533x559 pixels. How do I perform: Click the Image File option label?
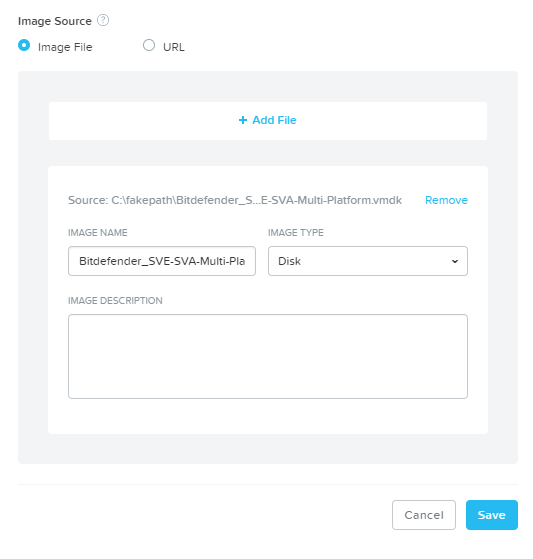click(x=65, y=47)
